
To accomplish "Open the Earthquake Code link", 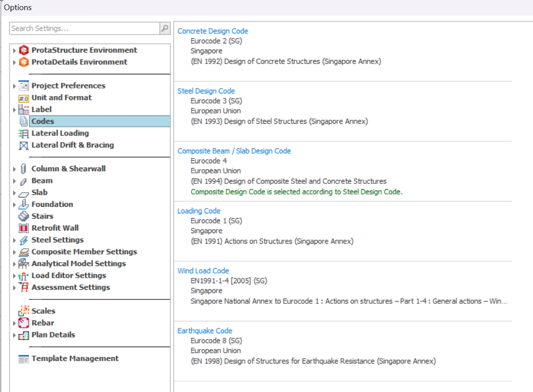I will click(x=205, y=331).
